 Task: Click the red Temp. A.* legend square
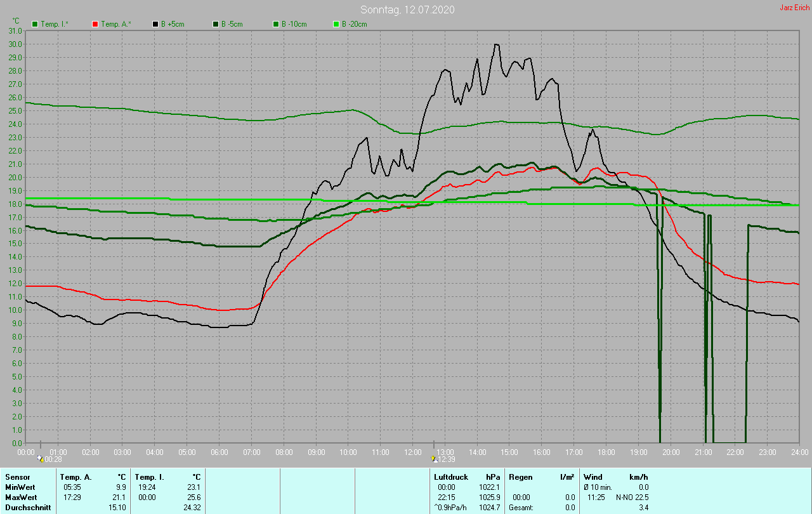[x=95, y=24]
